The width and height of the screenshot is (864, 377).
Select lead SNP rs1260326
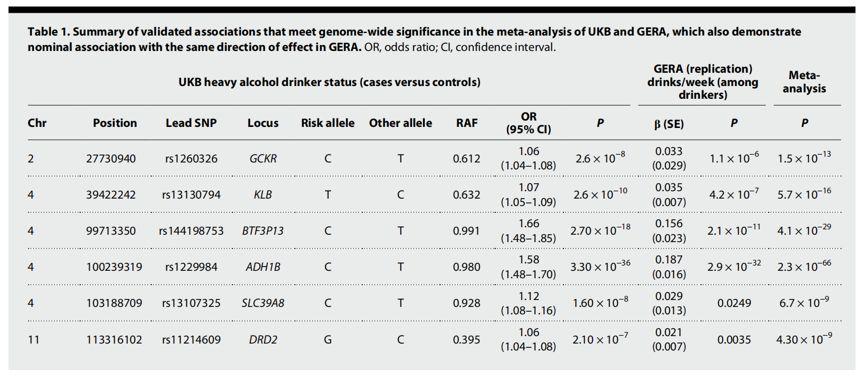(x=190, y=159)
